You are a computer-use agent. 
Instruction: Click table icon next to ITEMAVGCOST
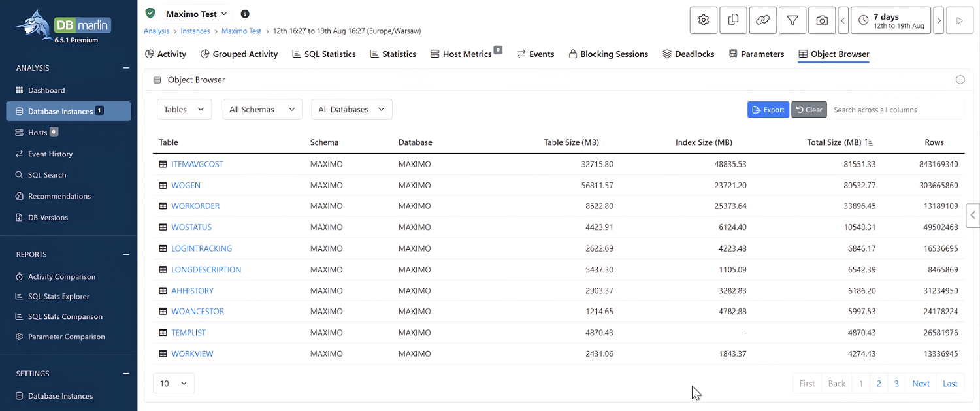tap(163, 164)
